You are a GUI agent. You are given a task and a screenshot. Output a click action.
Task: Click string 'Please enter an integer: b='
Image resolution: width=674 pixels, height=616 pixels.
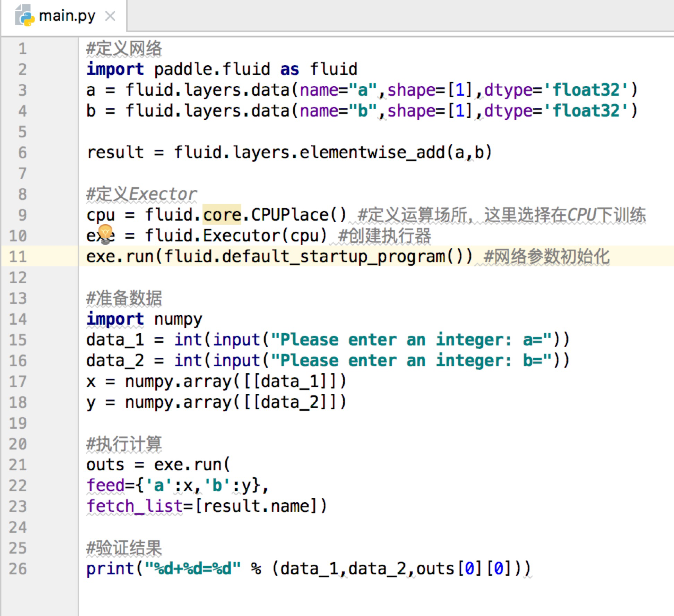(411, 361)
